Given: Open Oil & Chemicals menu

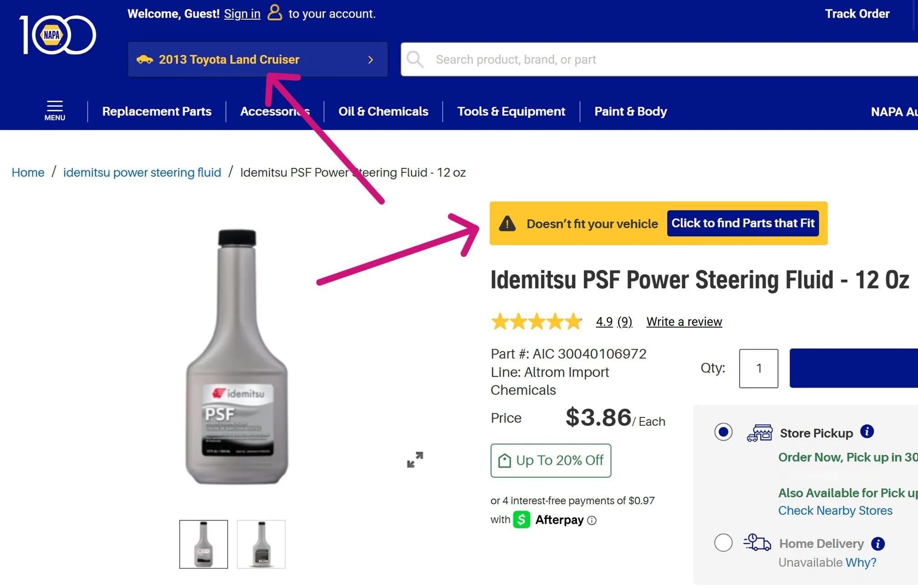Looking at the screenshot, I should pos(383,112).
